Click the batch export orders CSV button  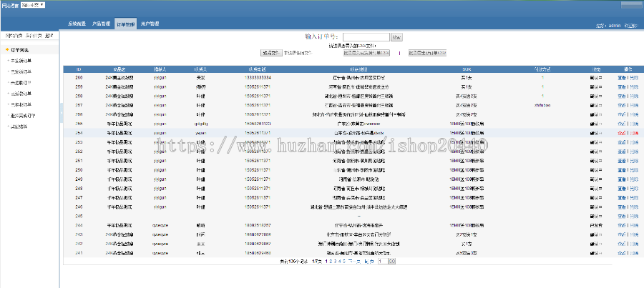(427, 53)
